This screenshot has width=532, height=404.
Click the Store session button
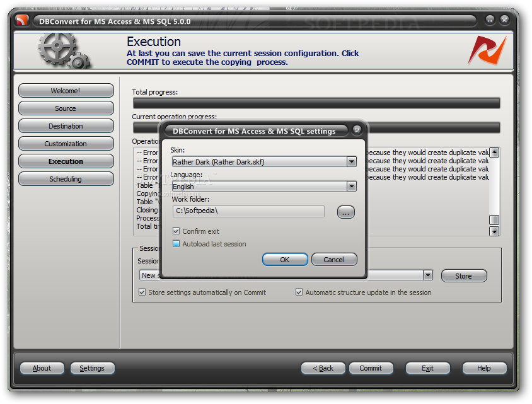coord(464,276)
